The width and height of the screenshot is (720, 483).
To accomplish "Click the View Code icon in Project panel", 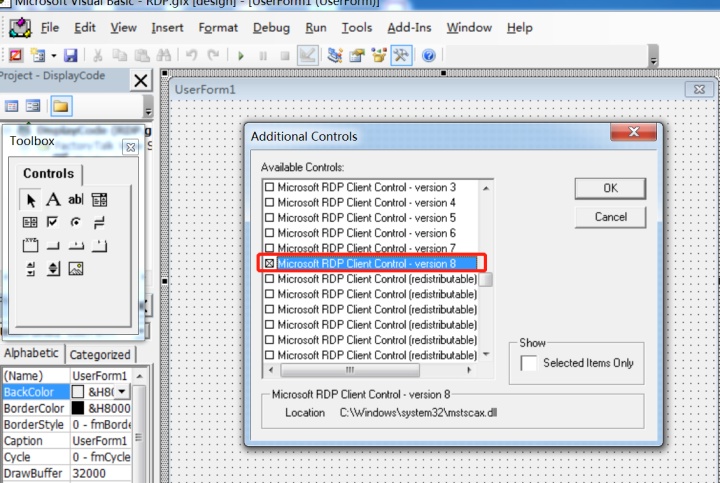I will pos(11,107).
